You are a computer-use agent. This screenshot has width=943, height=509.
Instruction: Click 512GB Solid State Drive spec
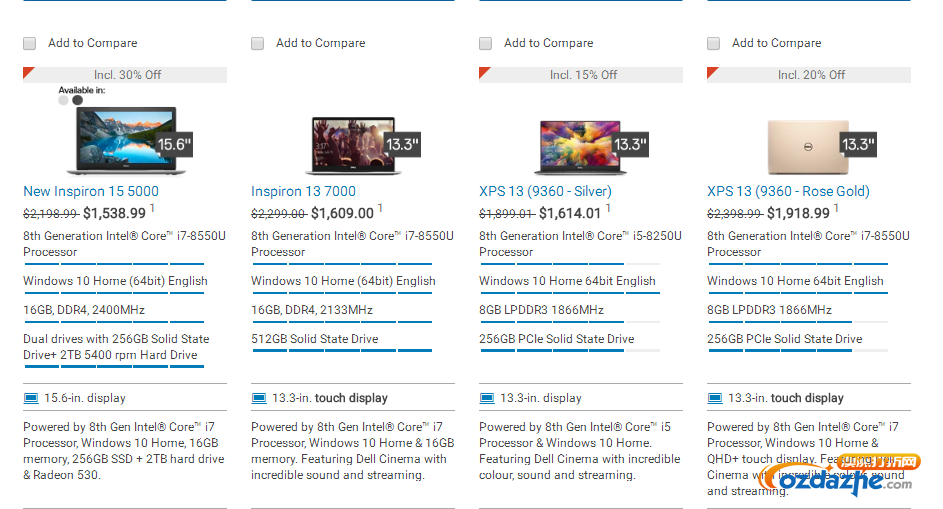pos(315,339)
